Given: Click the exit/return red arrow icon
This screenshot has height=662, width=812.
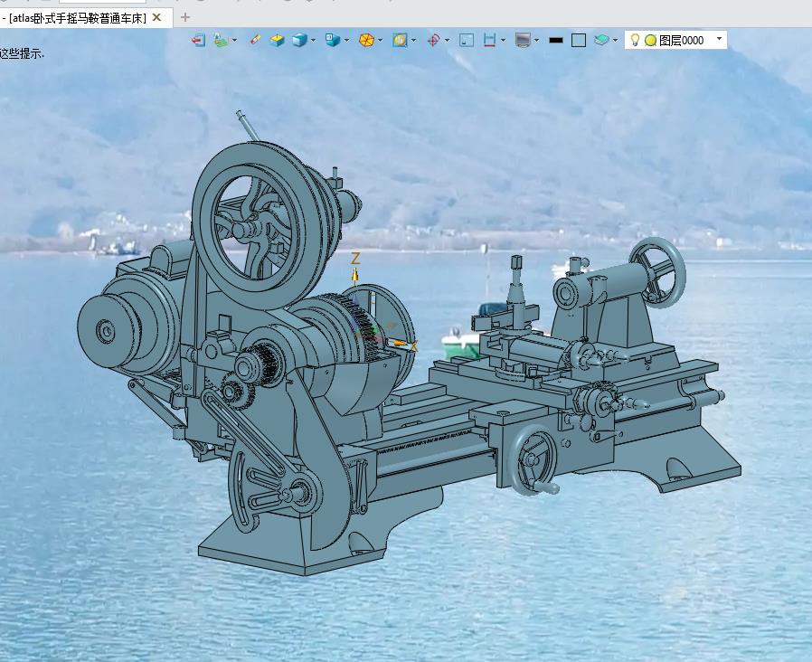Looking at the screenshot, I should click(198, 41).
